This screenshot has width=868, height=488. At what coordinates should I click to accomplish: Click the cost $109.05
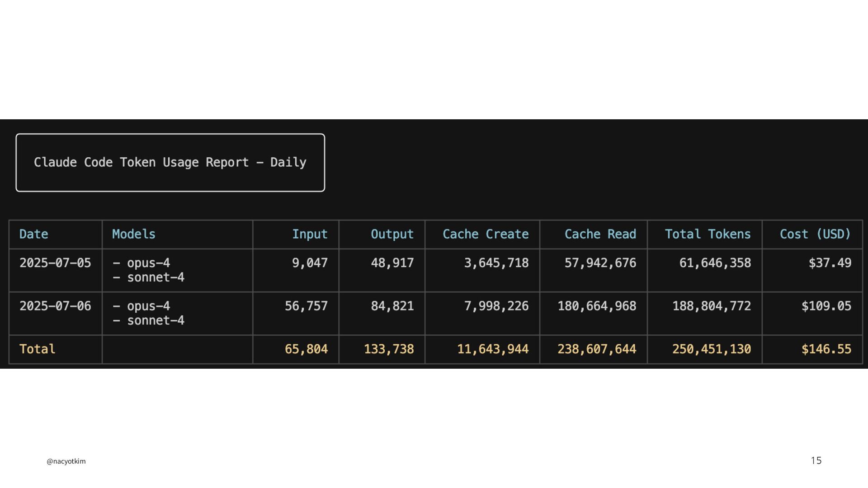(826, 306)
